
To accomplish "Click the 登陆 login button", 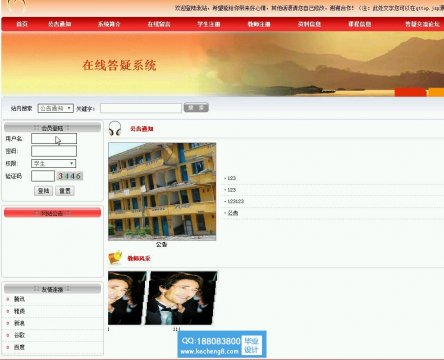I will 43,191.
